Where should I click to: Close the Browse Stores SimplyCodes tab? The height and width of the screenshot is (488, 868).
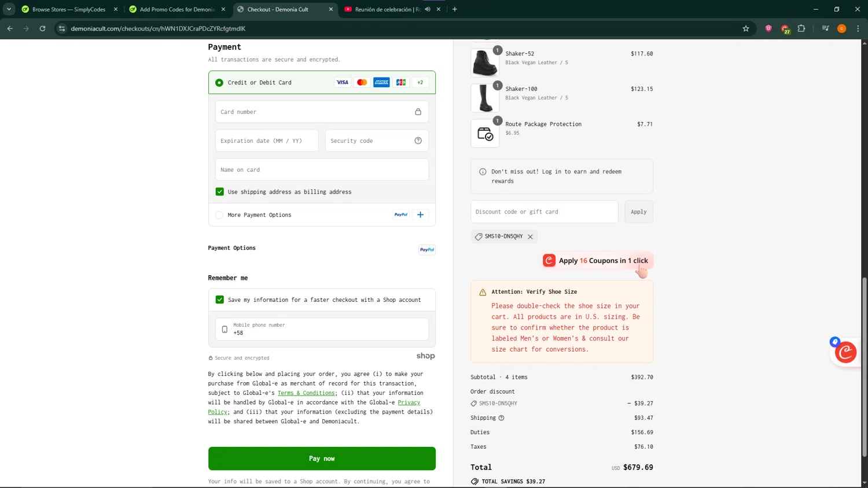tap(116, 9)
